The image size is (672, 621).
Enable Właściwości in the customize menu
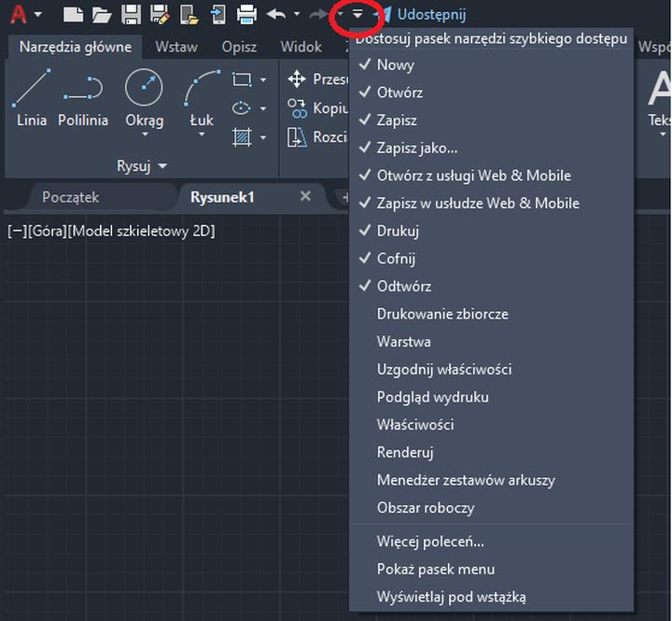[492, 425]
